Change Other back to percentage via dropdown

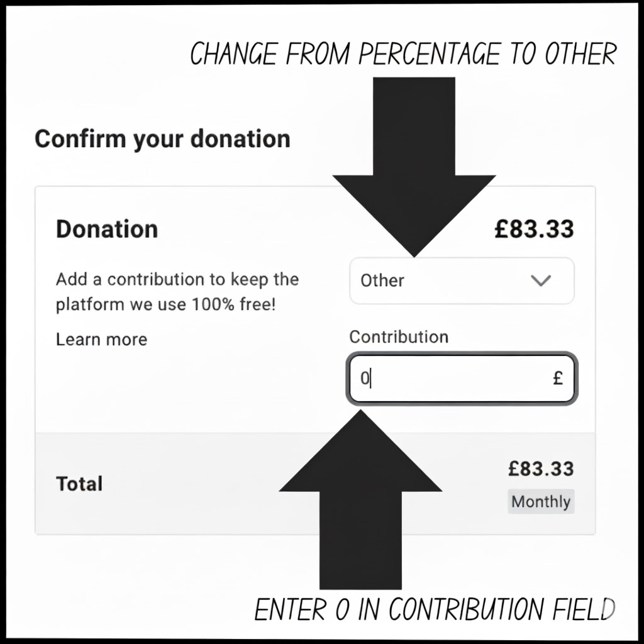pyautogui.click(x=462, y=281)
